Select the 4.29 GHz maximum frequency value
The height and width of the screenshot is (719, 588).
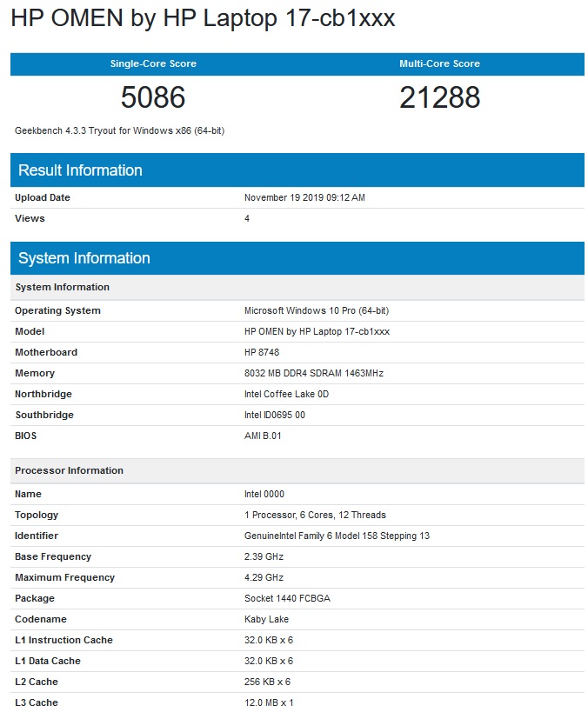tap(264, 577)
